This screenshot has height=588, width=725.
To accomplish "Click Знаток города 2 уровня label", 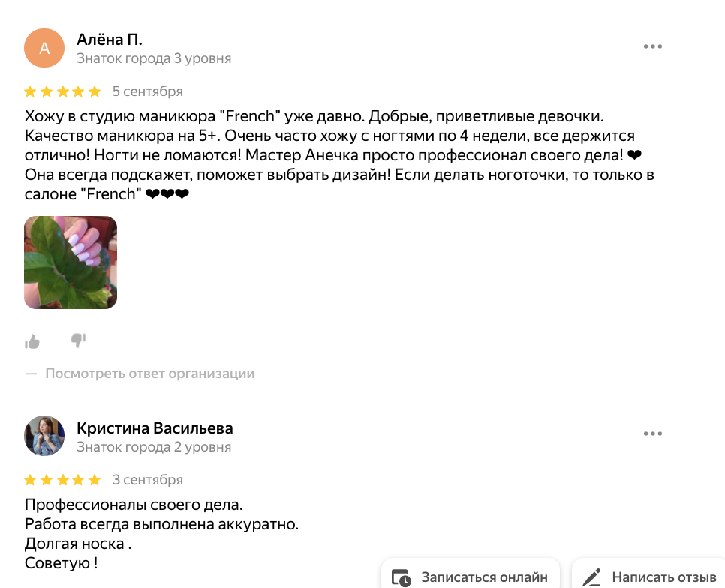I will pos(154,447).
